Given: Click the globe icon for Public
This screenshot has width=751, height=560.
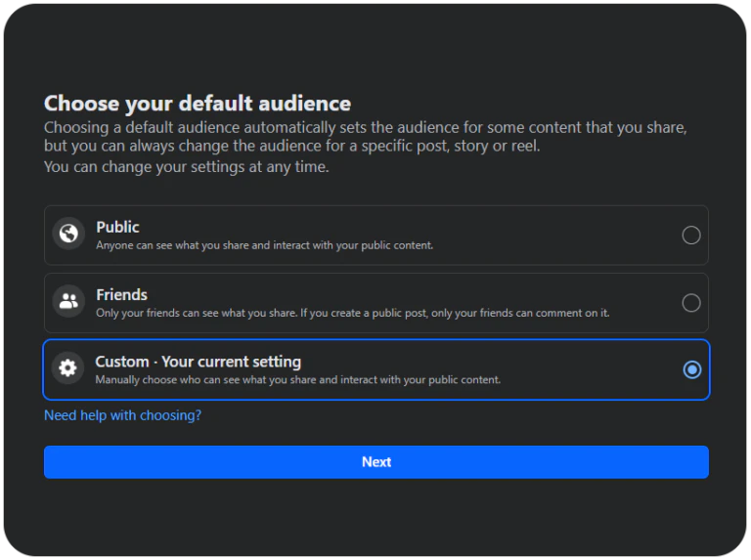Looking at the screenshot, I should click(68, 234).
